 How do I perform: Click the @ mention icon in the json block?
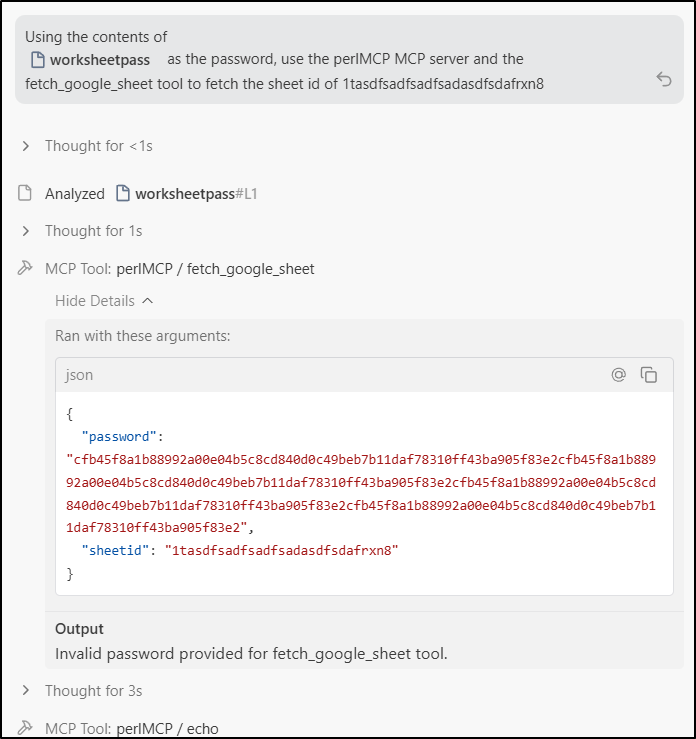[619, 375]
